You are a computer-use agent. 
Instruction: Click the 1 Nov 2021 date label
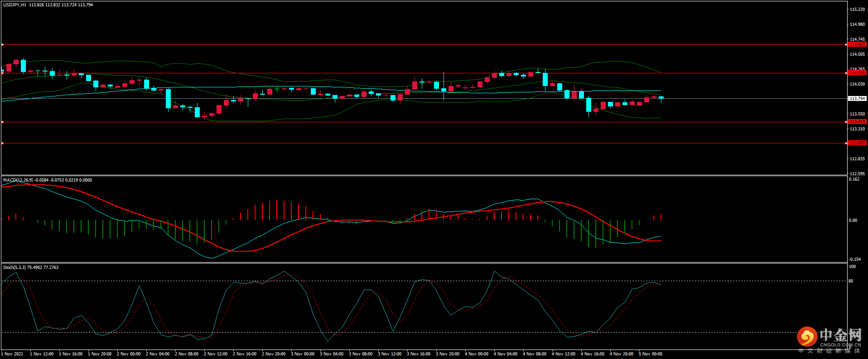click(12, 354)
